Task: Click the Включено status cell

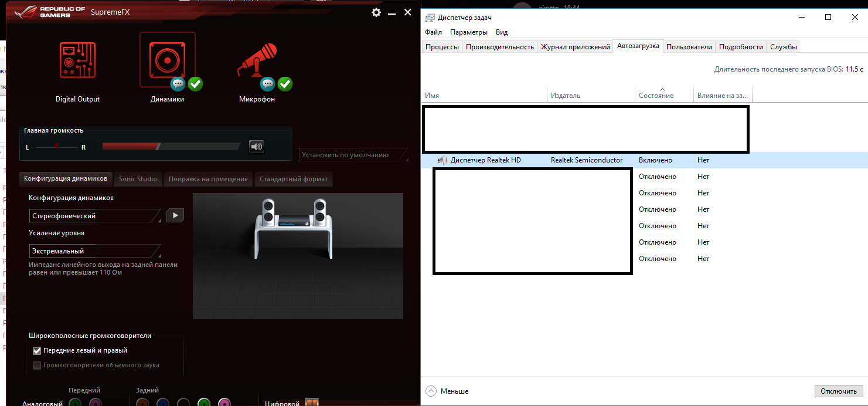Action: point(655,160)
